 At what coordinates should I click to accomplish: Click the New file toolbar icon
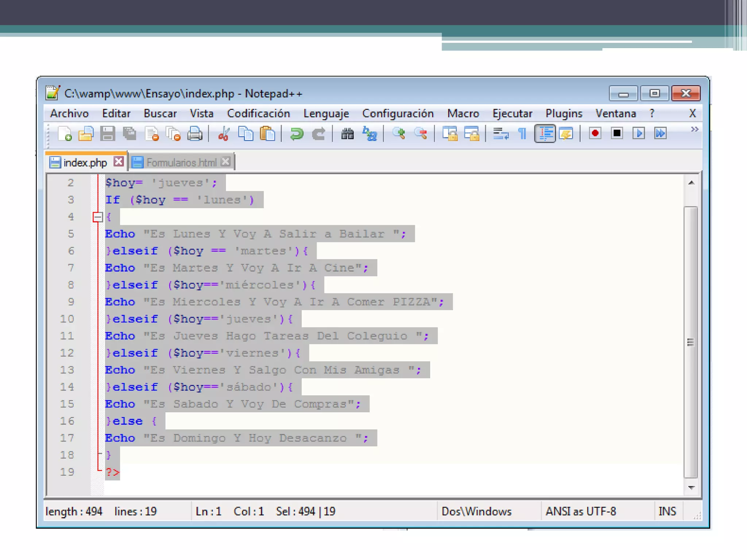pos(65,134)
